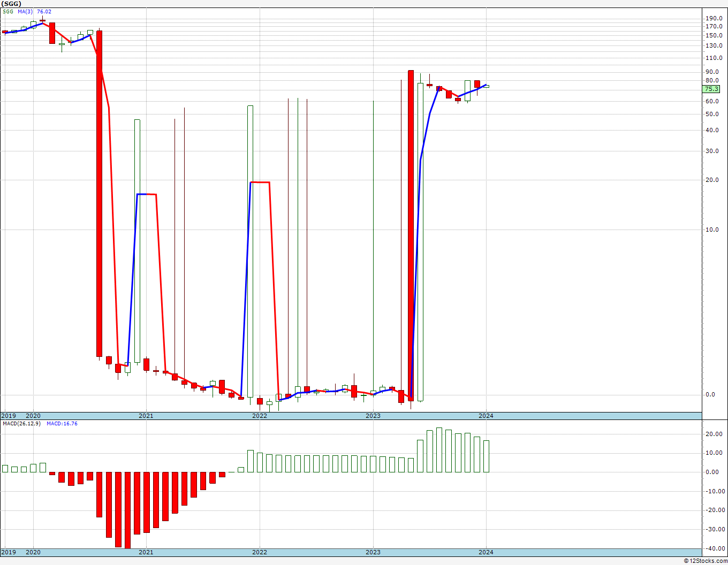Select the 90.0 price axis label

point(712,72)
